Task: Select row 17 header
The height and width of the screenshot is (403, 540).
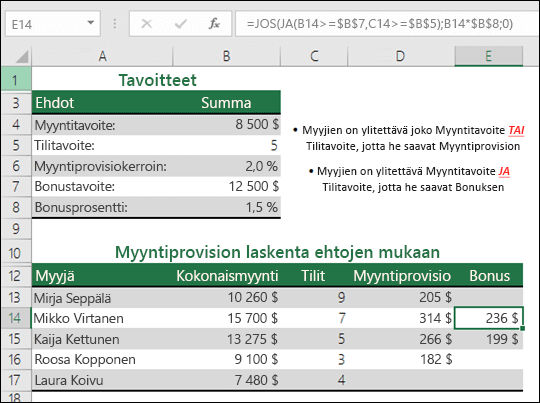Action: pos(15,380)
